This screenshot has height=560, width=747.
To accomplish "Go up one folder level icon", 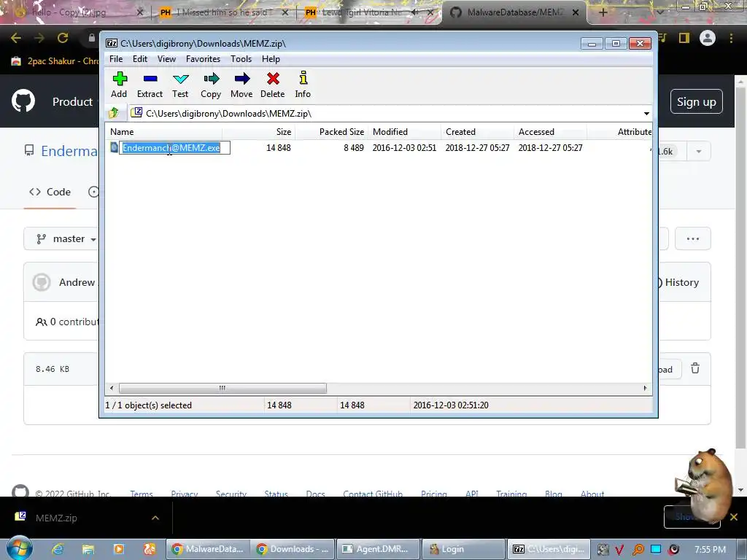I will 114,113.
